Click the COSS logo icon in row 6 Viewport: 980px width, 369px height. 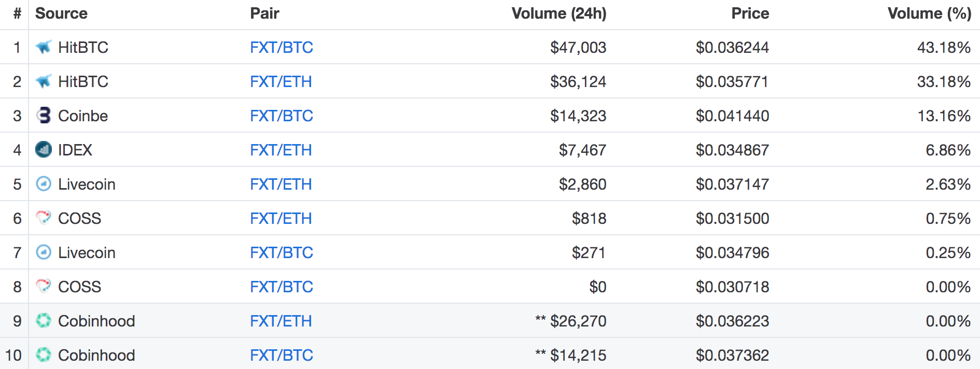(44, 217)
